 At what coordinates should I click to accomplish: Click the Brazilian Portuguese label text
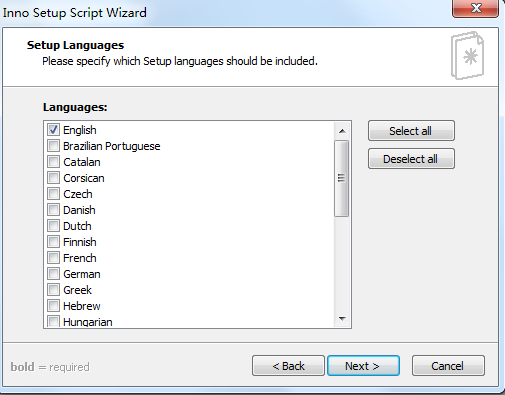coord(112,146)
